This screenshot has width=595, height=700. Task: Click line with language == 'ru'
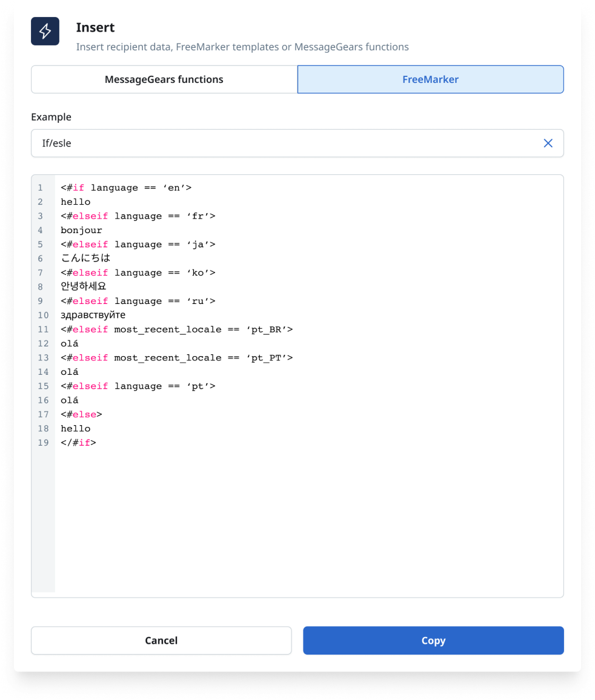click(x=138, y=302)
